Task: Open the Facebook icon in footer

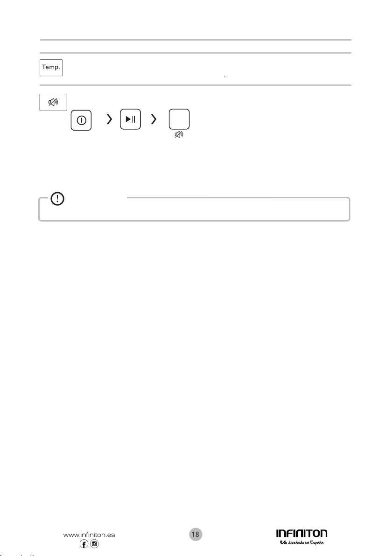Action: click(84, 543)
